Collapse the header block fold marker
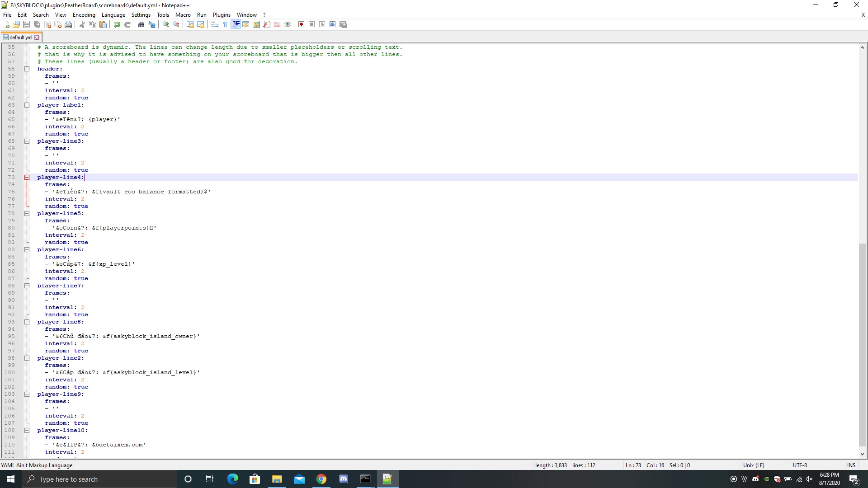Viewport: 868px width, 488px height. [x=27, y=69]
